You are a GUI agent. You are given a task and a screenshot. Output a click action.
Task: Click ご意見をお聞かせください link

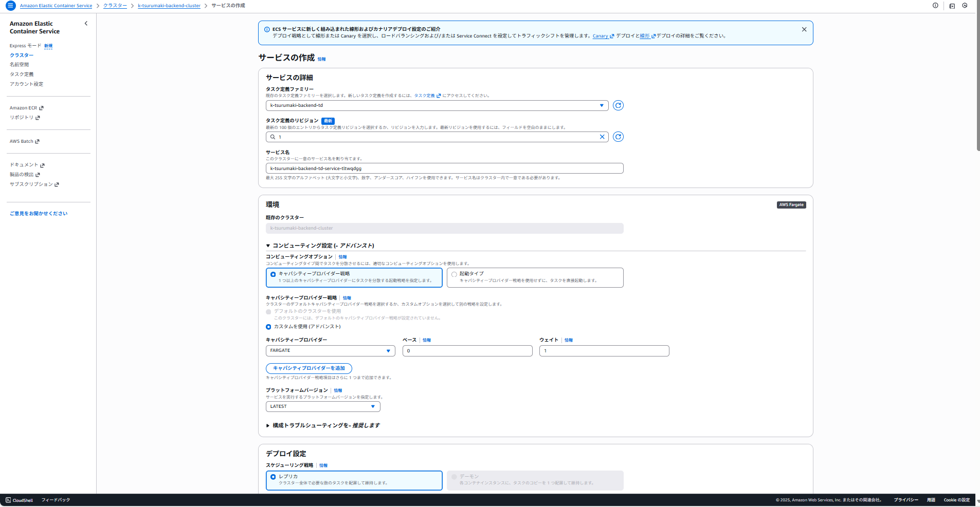pyautogui.click(x=39, y=214)
